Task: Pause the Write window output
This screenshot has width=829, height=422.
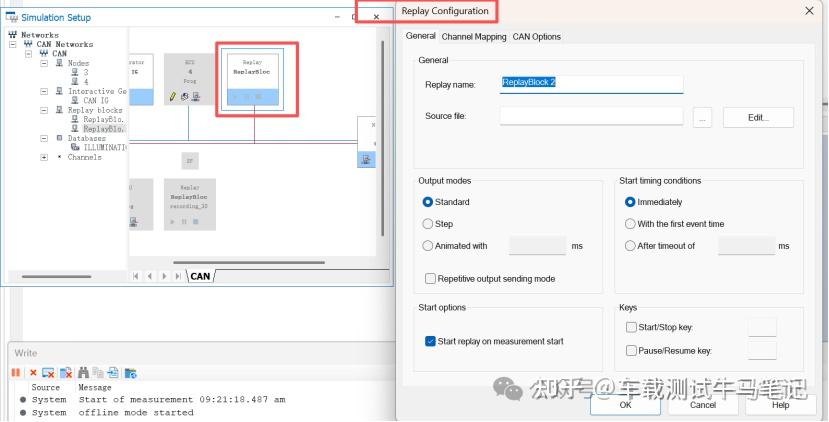Action: tap(16, 373)
